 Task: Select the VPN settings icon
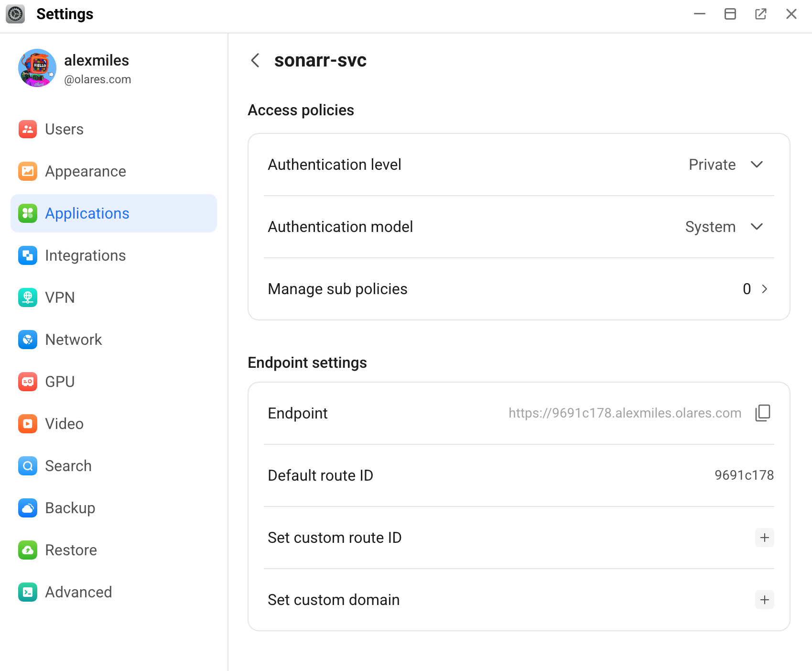(x=28, y=297)
